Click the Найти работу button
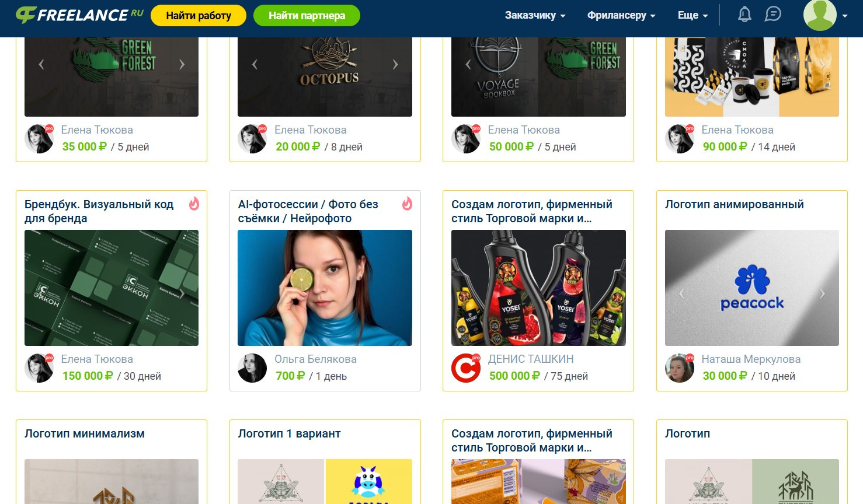The width and height of the screenshot is (863, 504). pos(199,16)
